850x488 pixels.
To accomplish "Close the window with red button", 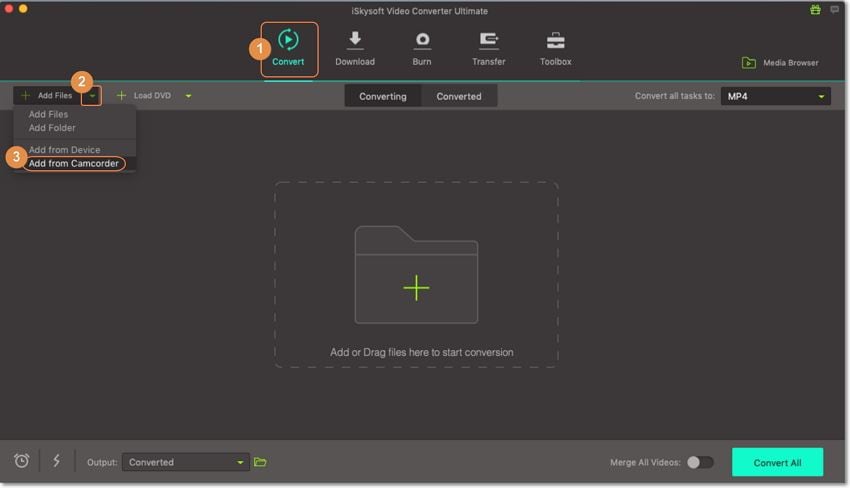I will click(9, 8).
